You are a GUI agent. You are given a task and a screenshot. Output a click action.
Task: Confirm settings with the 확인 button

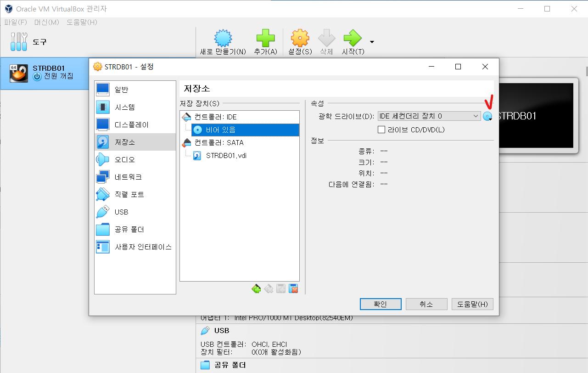[381, 304]
